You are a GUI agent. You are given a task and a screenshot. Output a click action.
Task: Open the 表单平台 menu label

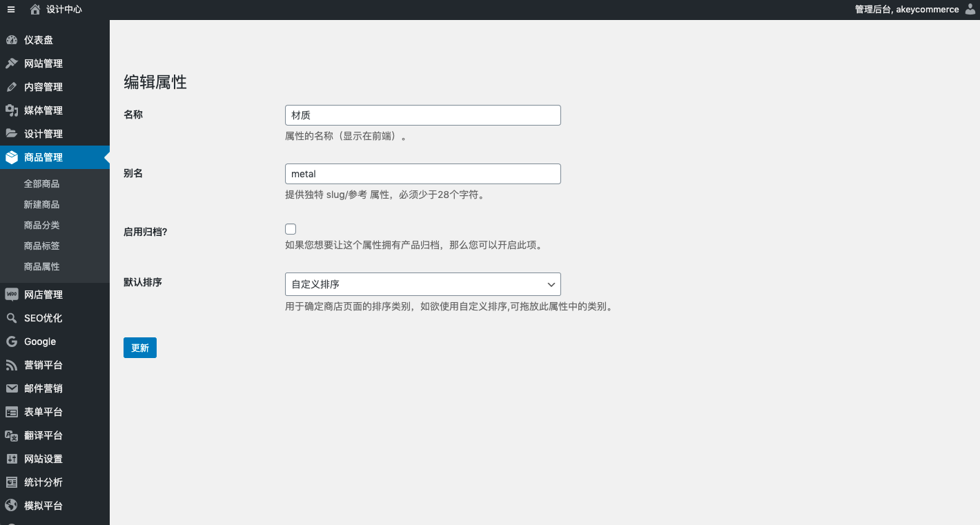pyautogui.click(x=43, y=412)
